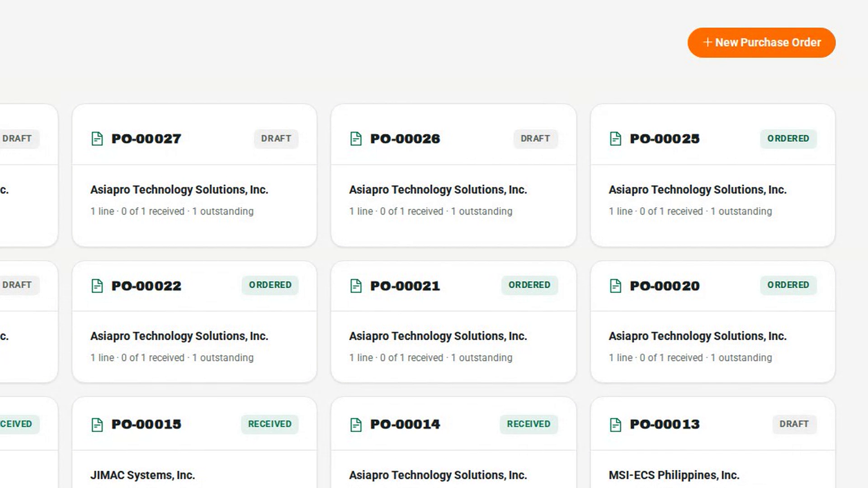
Task: Click the DRAFT badge on PO-00026
Action: (535, 139)
